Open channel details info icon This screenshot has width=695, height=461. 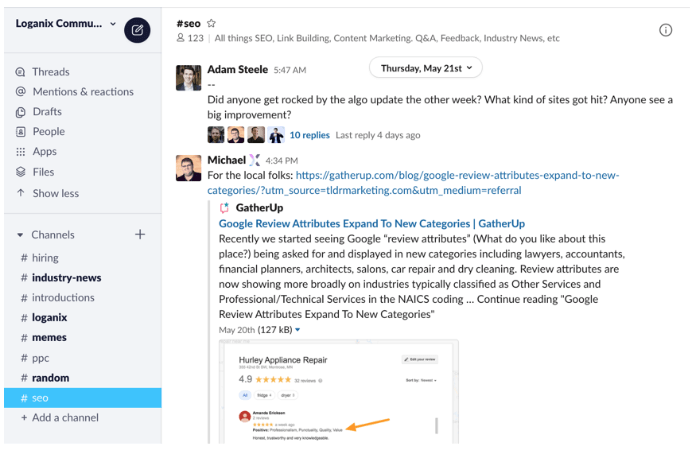point(665,30)
